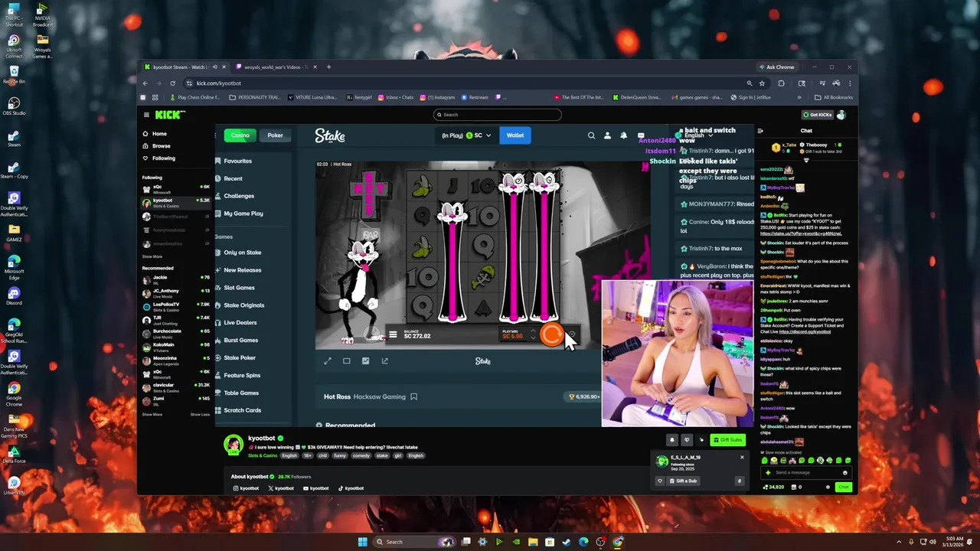Click the Chrome address bar URL

[x=219, y=83]
